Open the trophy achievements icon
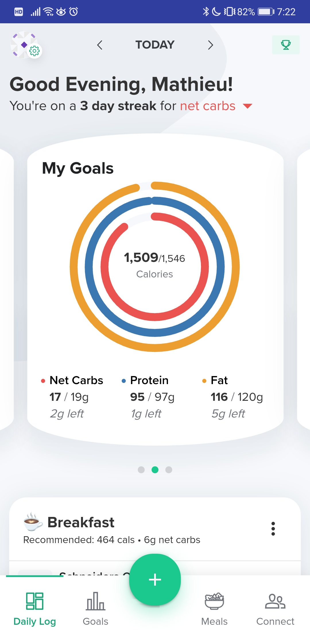Image resolution: width=310 pixels, height=644 pixels. [286, 45]
